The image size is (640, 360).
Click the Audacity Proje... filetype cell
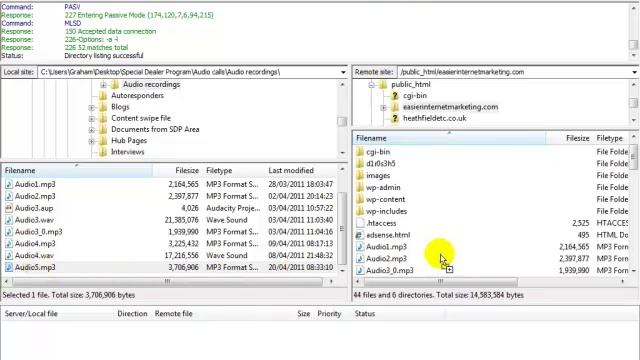click(x=233, y=208)
